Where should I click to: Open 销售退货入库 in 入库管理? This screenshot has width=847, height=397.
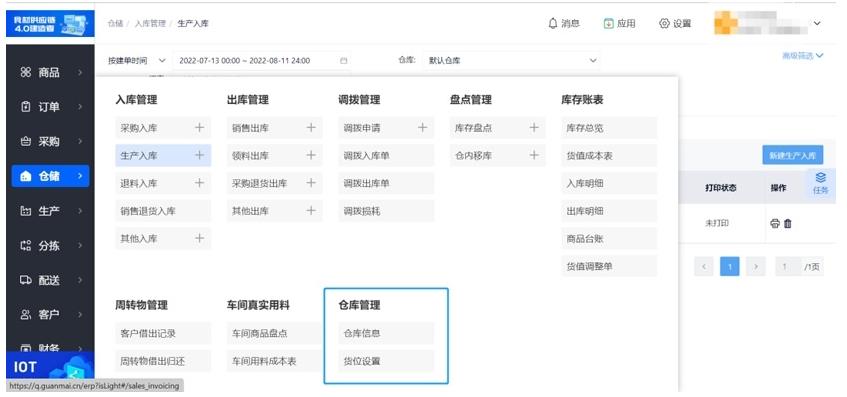[163, 211]
